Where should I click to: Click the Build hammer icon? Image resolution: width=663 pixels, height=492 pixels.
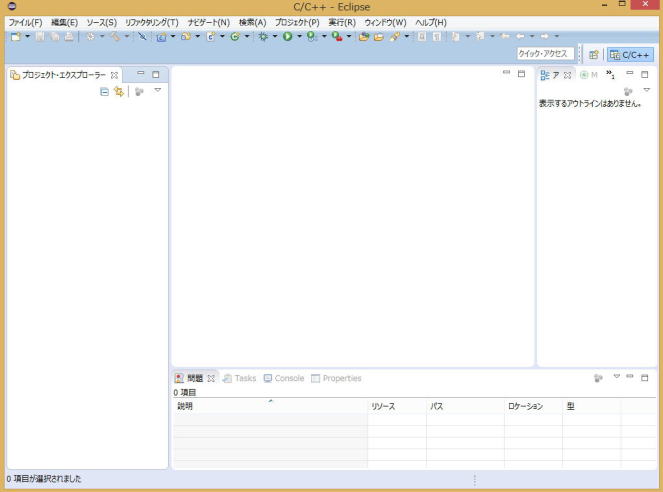pyautogui.click(x=115, y=37)
